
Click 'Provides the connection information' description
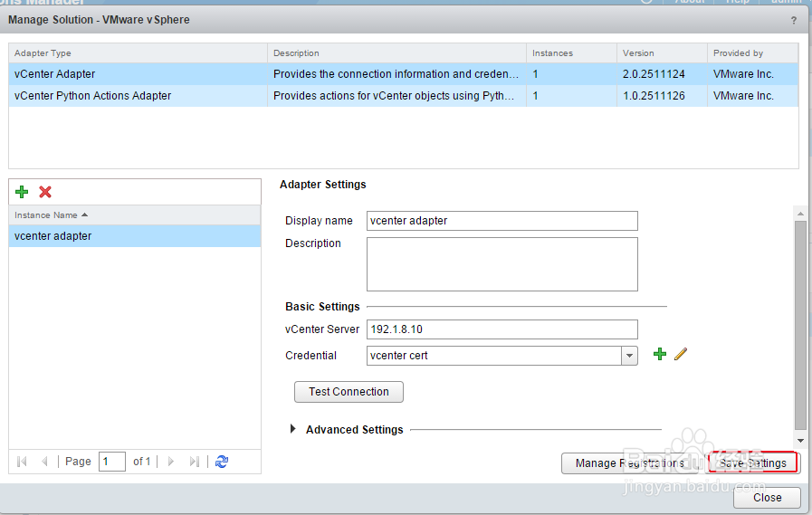point(396,74)
